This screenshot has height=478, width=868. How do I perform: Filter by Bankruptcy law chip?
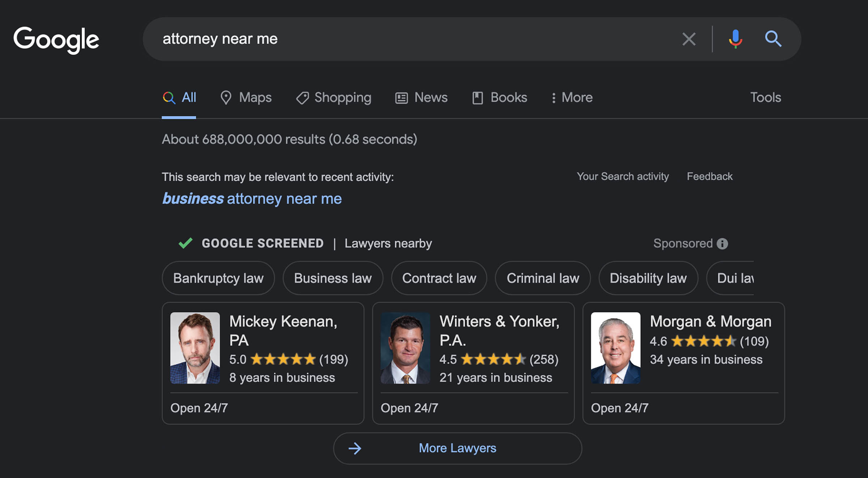218,278
